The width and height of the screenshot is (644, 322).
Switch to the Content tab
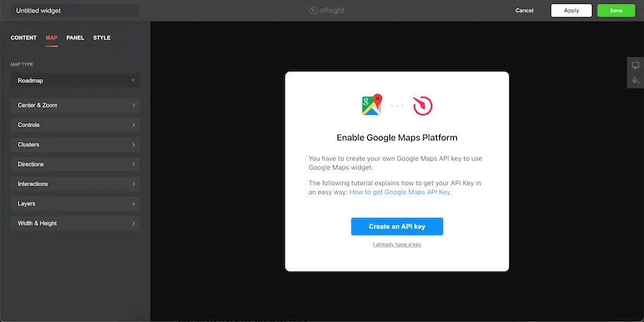pos(23,38)
